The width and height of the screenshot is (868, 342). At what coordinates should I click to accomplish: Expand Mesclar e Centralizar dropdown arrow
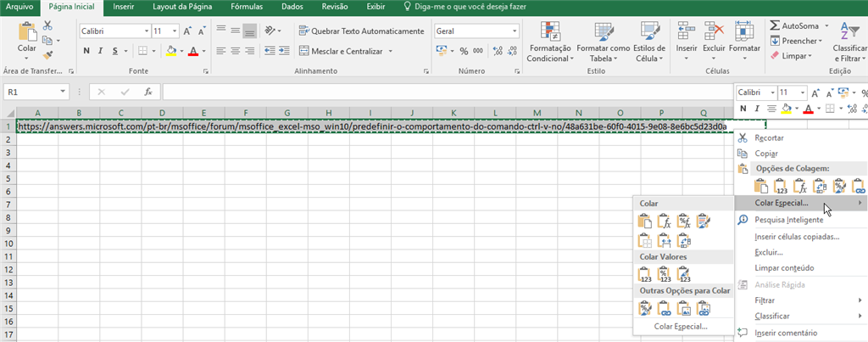pyautogui.click(x=390, y=51)
